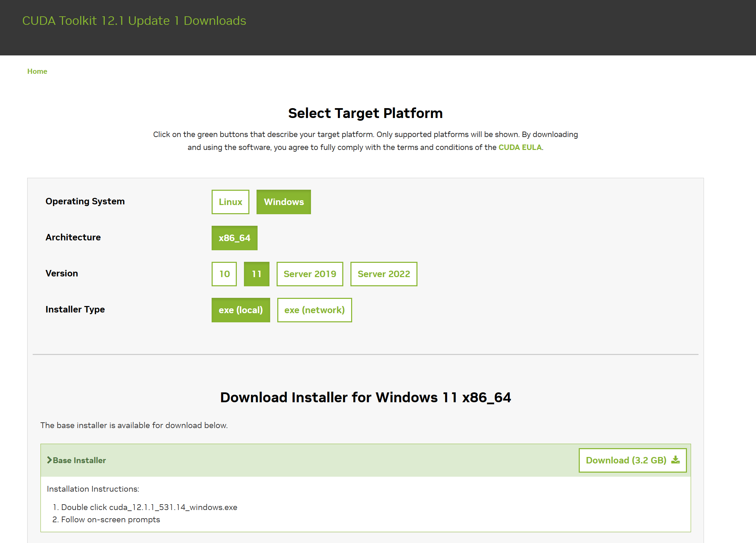Click the download arrow icon
The width and height of the screenshot is (756, 543).
(x=675, y=460)
